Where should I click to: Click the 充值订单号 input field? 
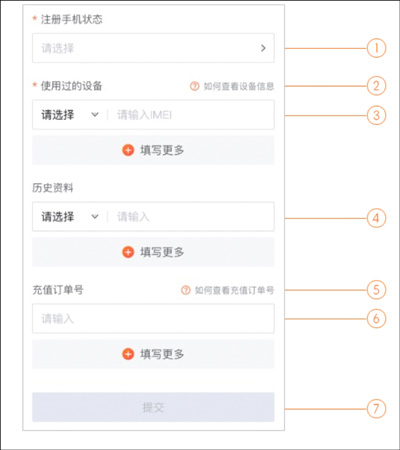coord(153,318)
